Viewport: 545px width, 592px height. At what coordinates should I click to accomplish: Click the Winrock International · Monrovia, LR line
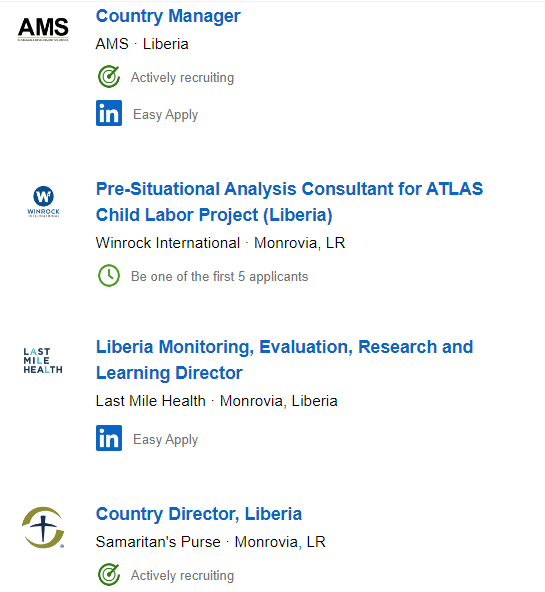tap(220, 243)
